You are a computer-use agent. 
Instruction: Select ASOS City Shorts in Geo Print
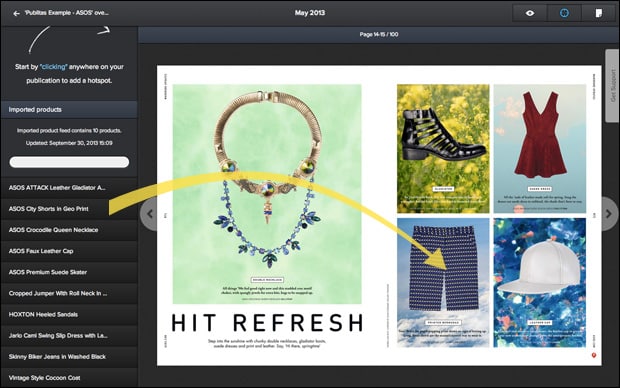(x=69, y=209)
